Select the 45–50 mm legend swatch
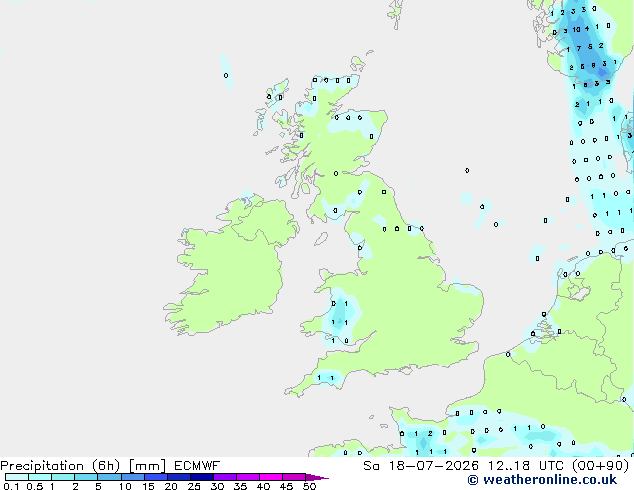Screen dimensions: 634x490 (294, 477)
